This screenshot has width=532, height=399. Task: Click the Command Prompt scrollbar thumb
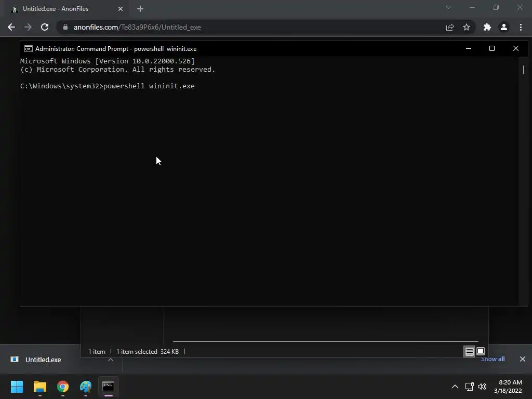click(x=524, y=70)
